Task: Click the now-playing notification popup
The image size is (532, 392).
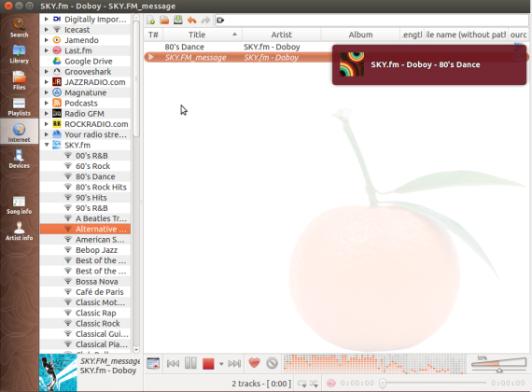Action: 429,64
